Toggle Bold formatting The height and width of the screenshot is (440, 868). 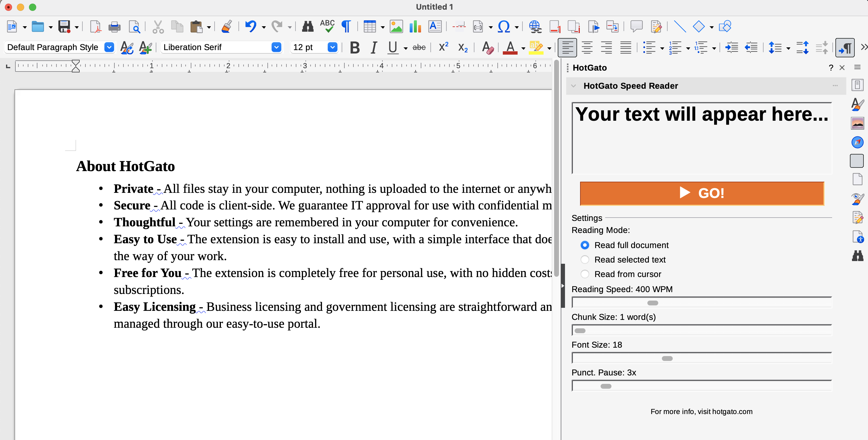(x=355, y=47)
